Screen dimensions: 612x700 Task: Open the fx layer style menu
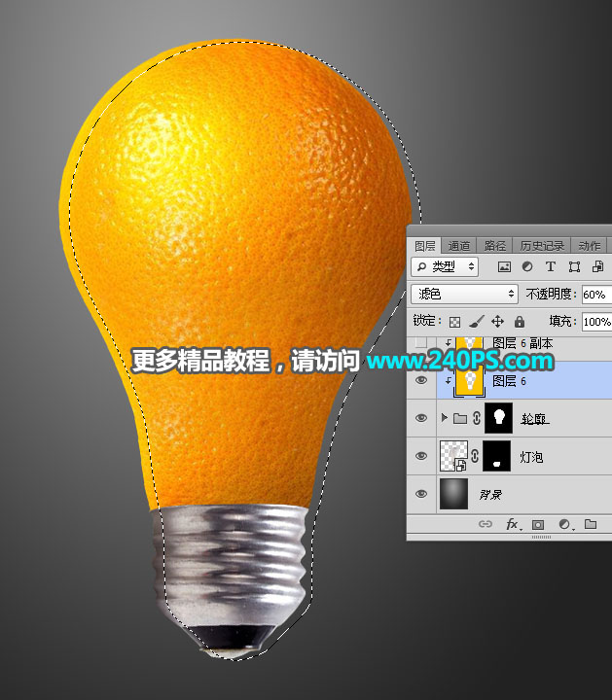pyautogui.click(x=513, y=524)
